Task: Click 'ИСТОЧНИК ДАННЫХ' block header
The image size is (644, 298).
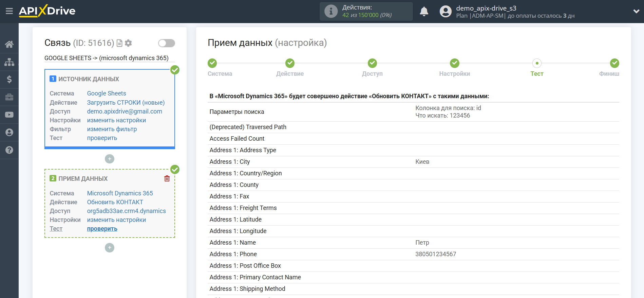Action: [x=89, y=79]
